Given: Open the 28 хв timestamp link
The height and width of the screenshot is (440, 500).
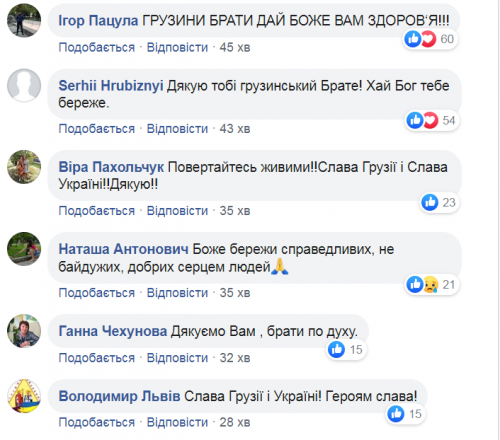Looking at the screenshot, I should click(235, 422).
